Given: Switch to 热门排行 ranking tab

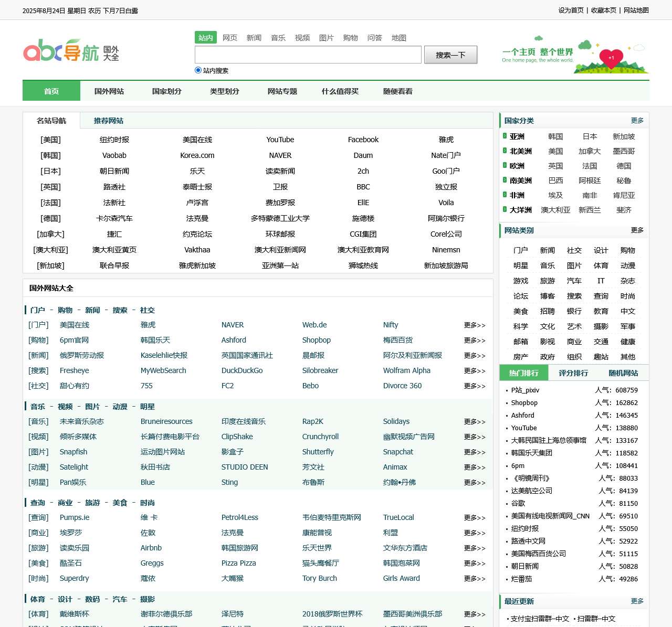Looking at the screenshot, I should click(x=524, y=373).
